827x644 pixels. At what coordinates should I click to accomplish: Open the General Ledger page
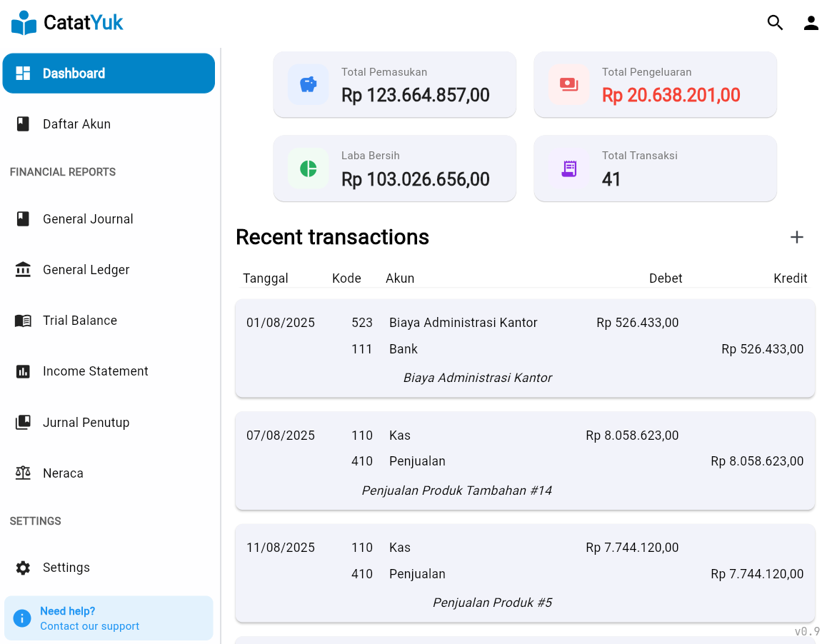pos(86,270)
